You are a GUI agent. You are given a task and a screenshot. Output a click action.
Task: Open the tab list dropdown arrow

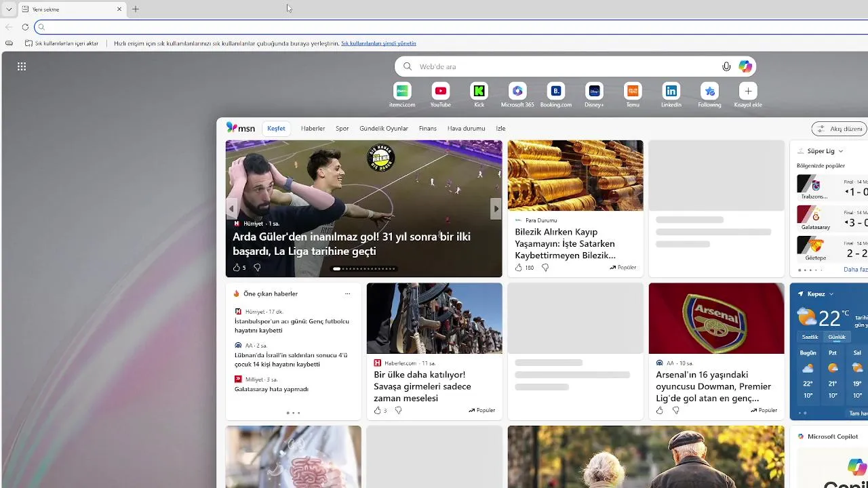pos(9,9)
